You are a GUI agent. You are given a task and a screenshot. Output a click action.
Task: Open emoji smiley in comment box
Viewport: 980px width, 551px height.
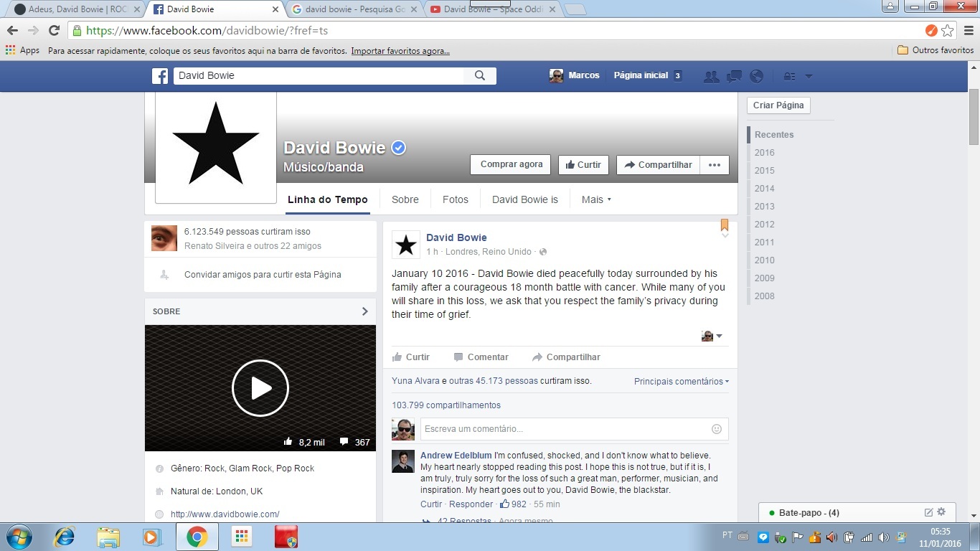tap(716, 429)
